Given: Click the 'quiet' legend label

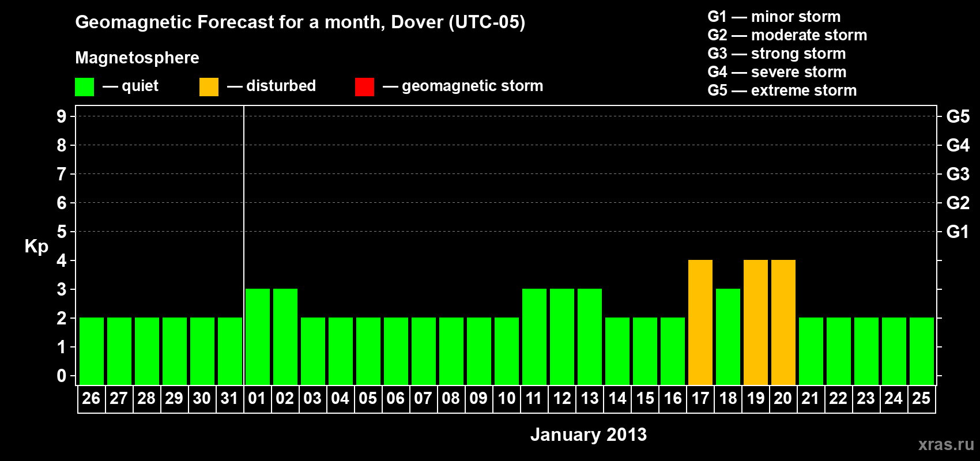Looking at the screenshot, I should 140,86.
